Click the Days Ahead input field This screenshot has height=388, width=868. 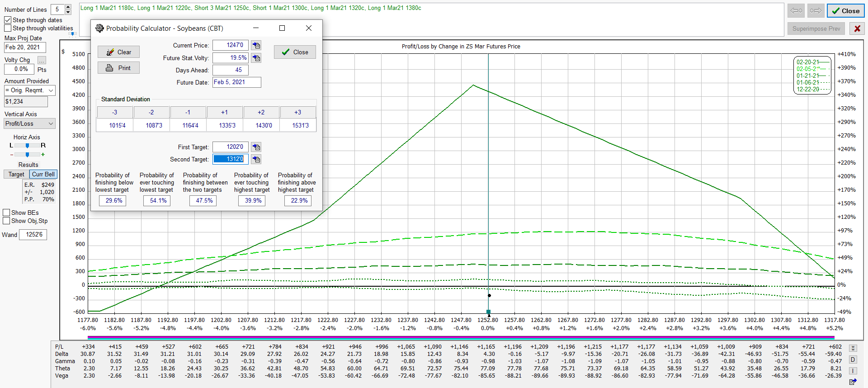231,70
